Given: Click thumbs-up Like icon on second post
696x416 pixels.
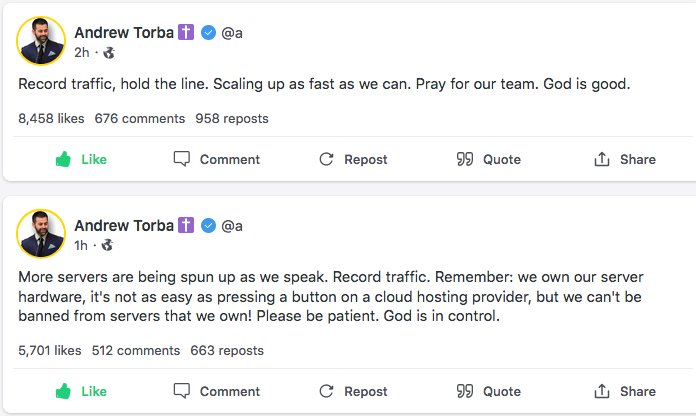Looking at the screenshot, I should (x=63, y=391).
